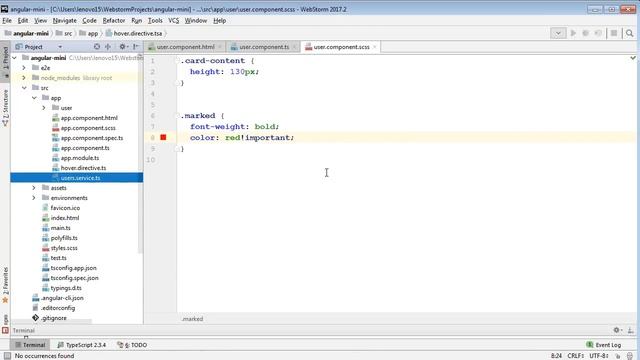640x360 pixels.
Task: Open the TypeScript 2.3.4 tool window
Action: click(82, 345)
